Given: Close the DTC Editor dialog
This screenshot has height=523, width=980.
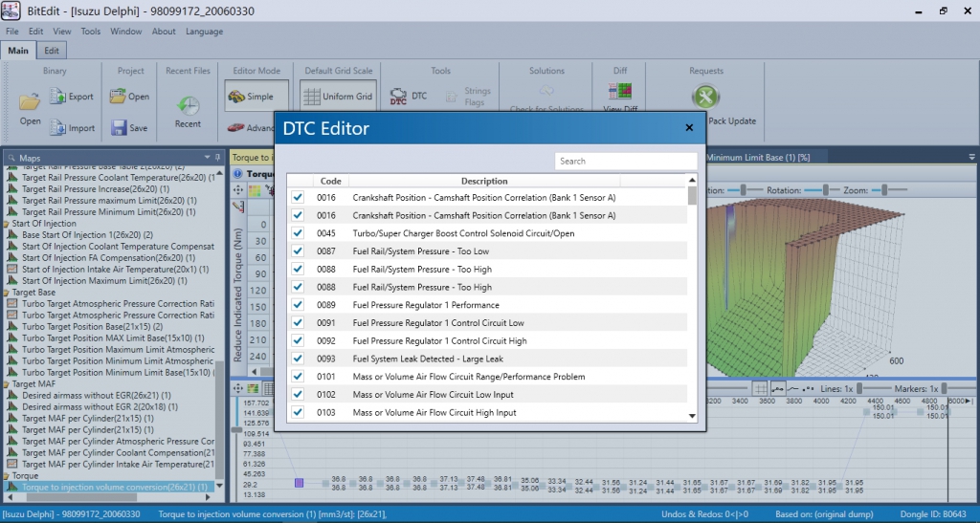Looking at the screenshot, I should [689, 127].
